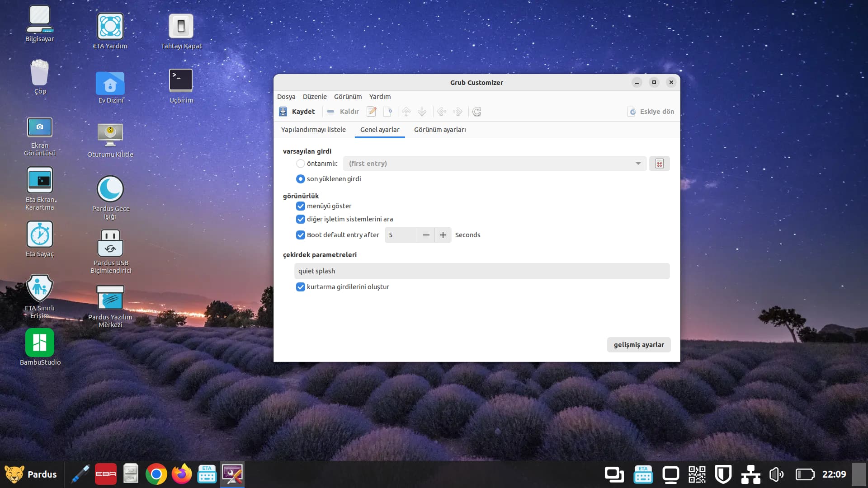
Task: Open Google Chrome from the taskbar
Action: 156,474
